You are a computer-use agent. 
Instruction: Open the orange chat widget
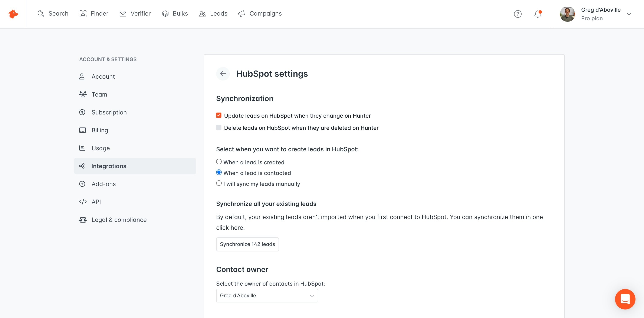pos(625,299)
